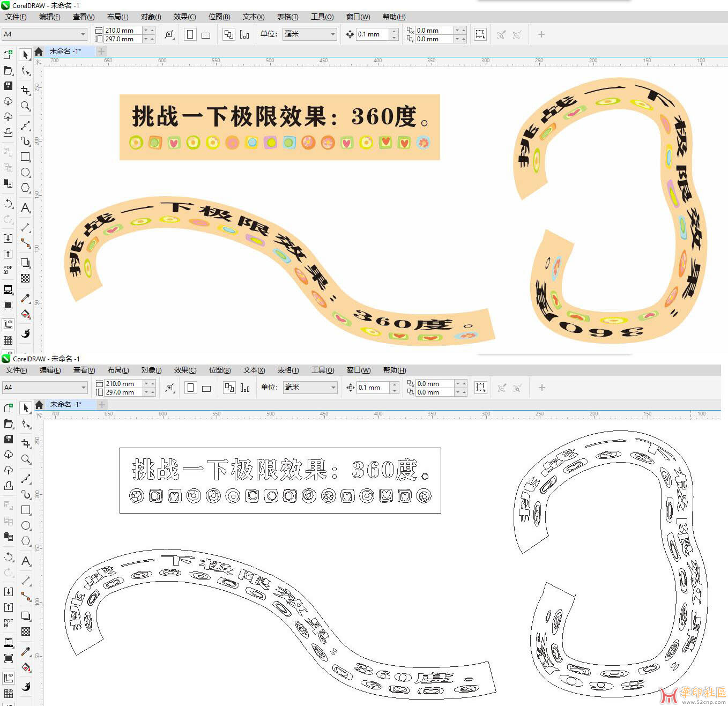Click the Import icon in lower window

point(9,591)
